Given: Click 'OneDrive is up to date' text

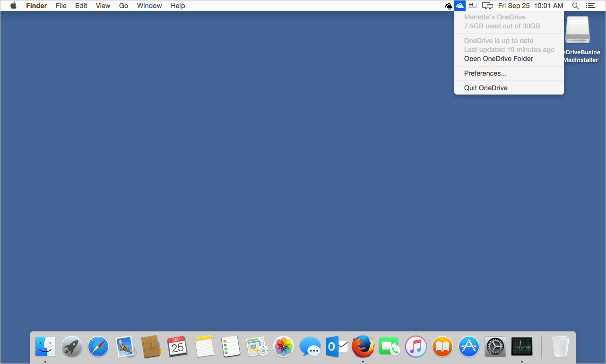Looking at the screenshot, I should point(499,41).
